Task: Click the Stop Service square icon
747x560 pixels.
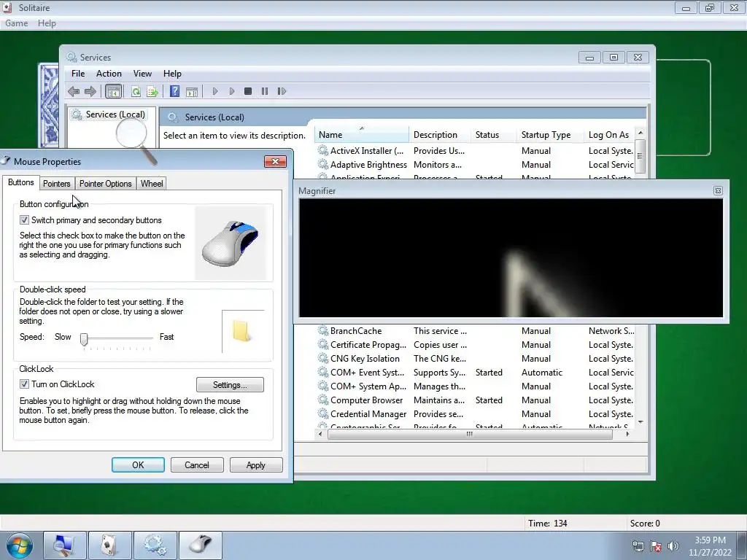Action: [x=248, y=91]
